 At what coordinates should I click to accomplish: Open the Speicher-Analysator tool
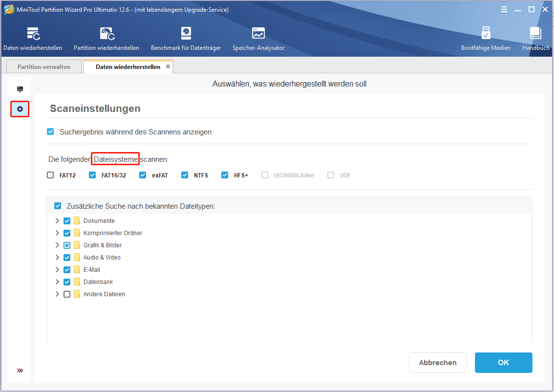258,39
